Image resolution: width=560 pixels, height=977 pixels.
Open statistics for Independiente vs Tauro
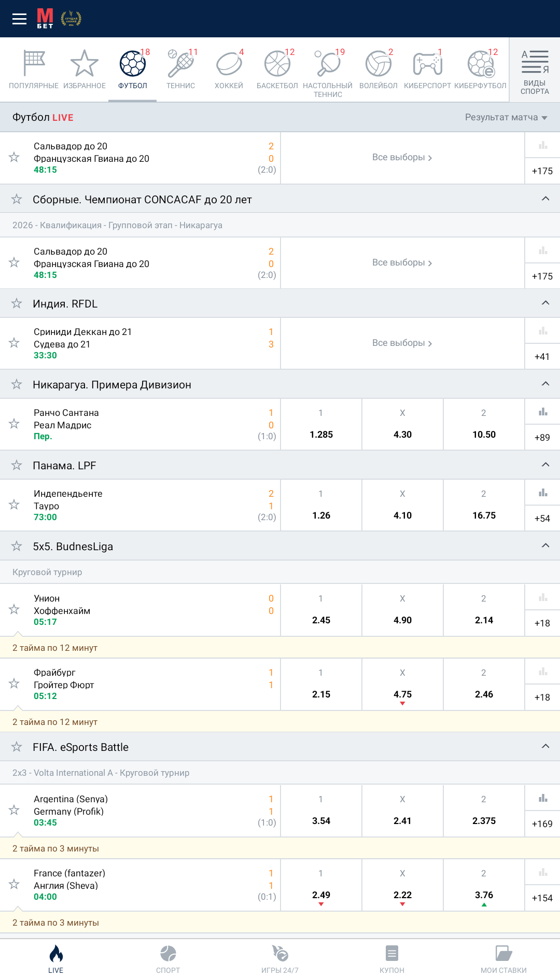(x=542, y=493)
